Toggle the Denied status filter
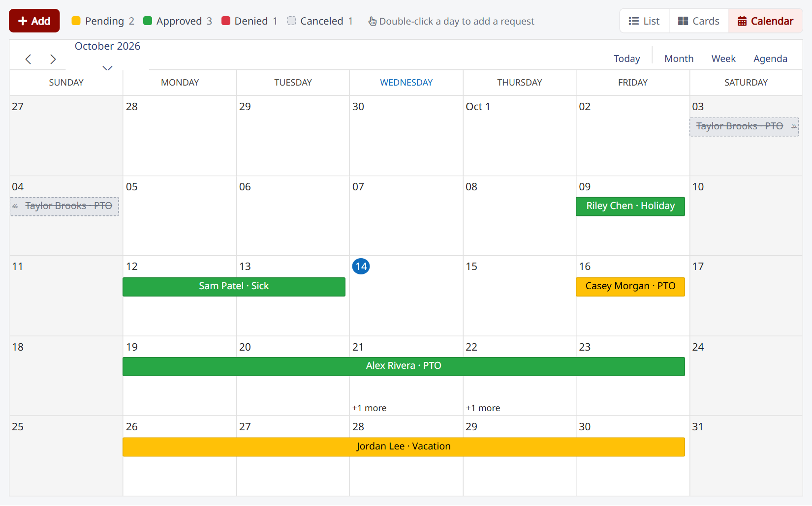Image resolution: width=812 pixels, height=506 pixels. 250,21
